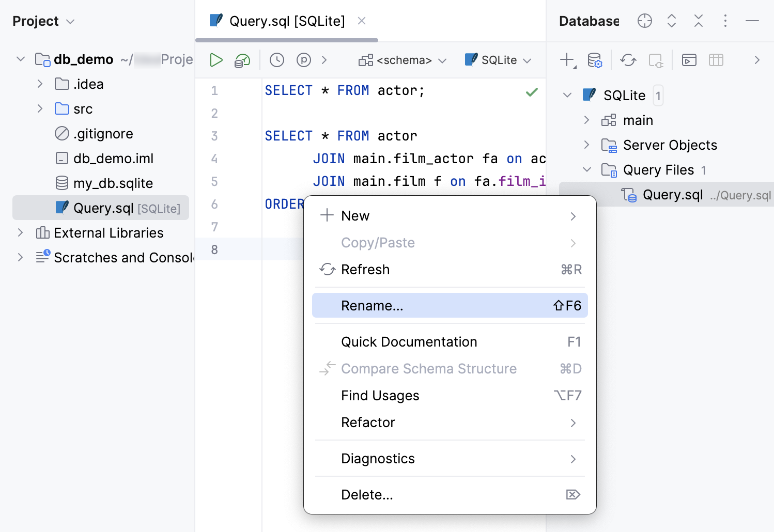Select Delete in the context menu
The height and width of the screenshot is (532, 774).
pyautogui.click(x=367, y=494)
